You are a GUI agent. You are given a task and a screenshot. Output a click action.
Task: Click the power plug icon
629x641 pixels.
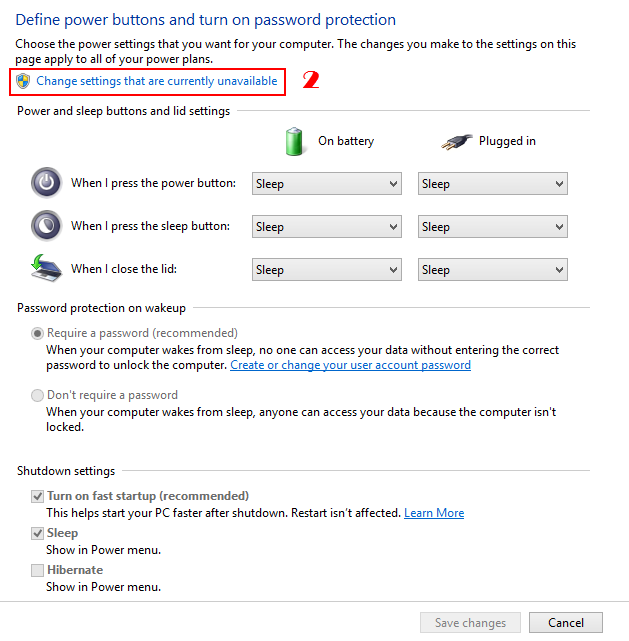coord(457,141)
